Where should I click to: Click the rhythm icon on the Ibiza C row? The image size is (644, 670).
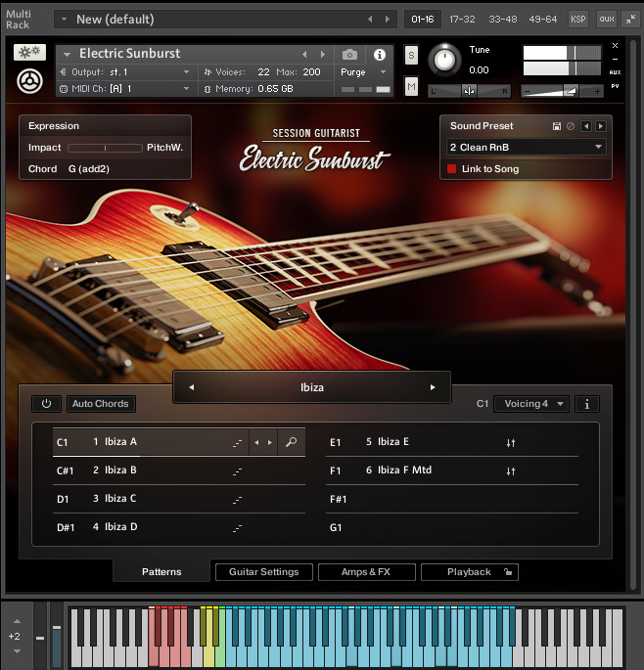(x=237, y=500)
